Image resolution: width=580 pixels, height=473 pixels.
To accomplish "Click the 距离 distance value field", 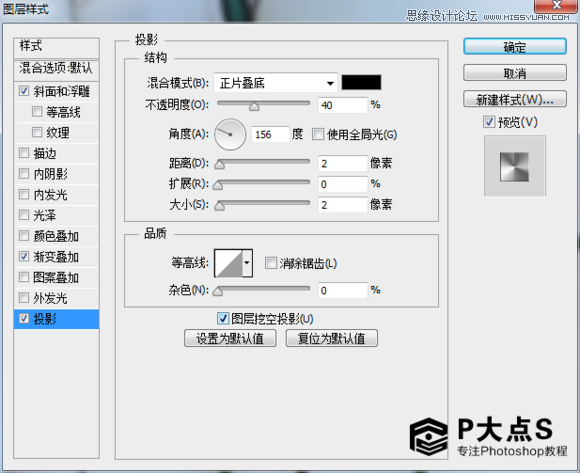I will coord(343,163).
